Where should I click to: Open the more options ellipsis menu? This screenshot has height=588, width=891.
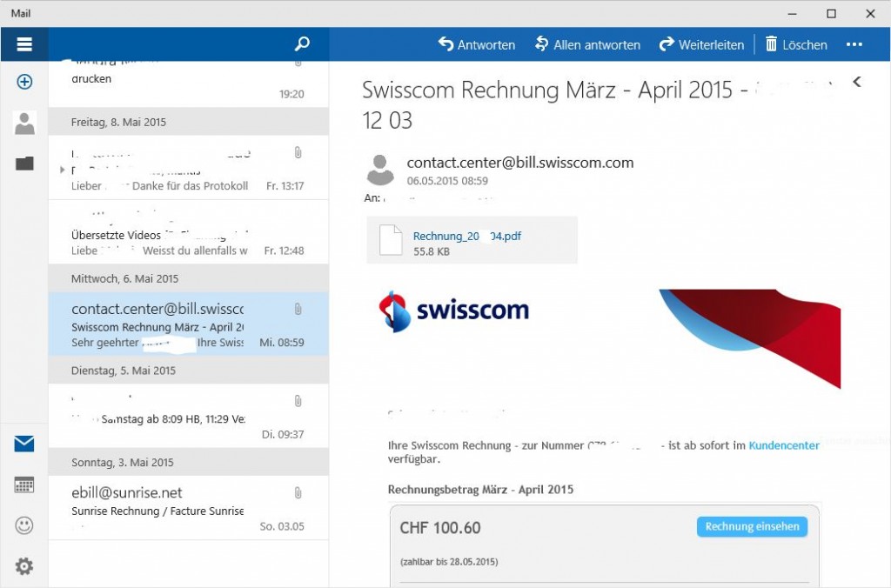pos(854,44)
